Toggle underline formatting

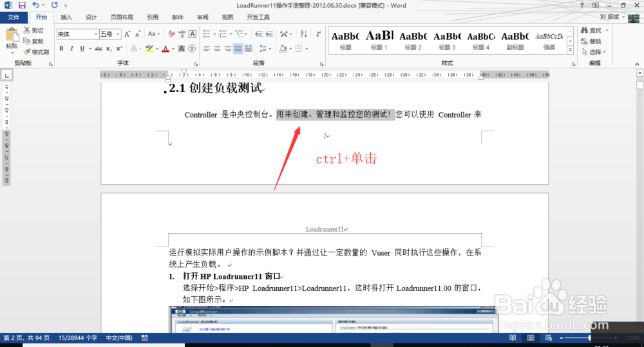click(x=82, y=48)
